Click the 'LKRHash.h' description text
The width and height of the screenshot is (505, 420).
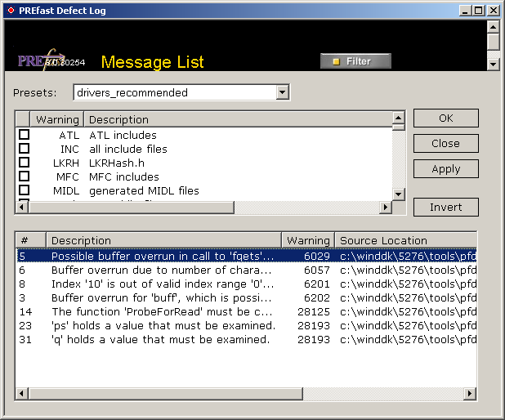[117, 163]
